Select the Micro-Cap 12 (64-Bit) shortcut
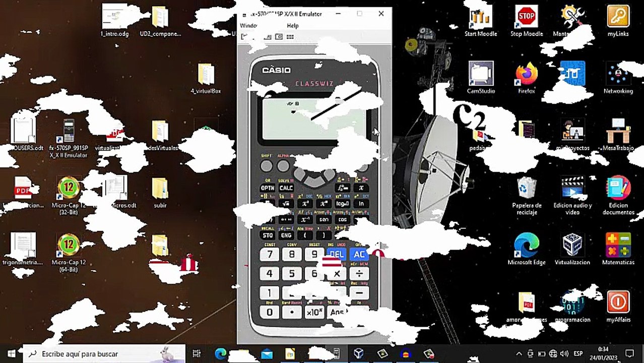The image size is (644, 363). pyautogui.click(x=69, y=253)
